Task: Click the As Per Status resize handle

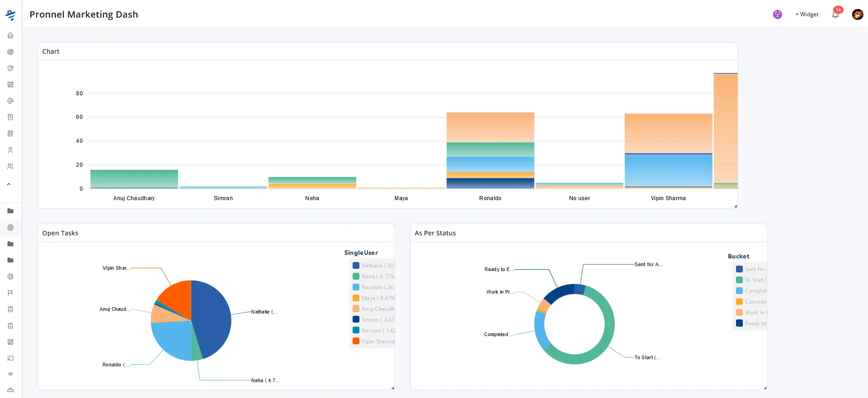Action: click(765, 388)
